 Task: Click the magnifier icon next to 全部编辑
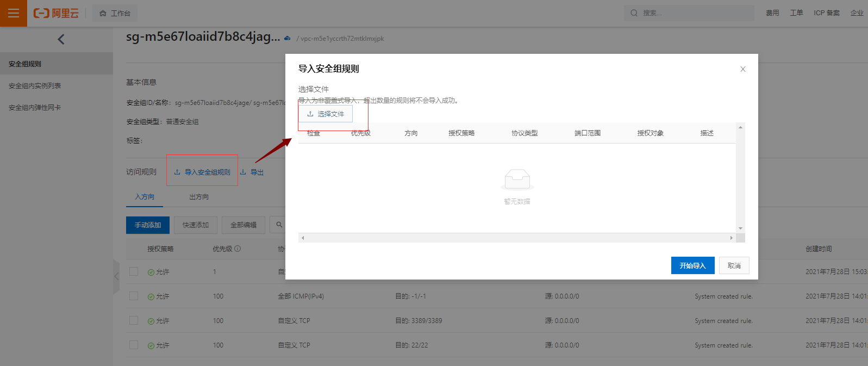click(279, 225)
